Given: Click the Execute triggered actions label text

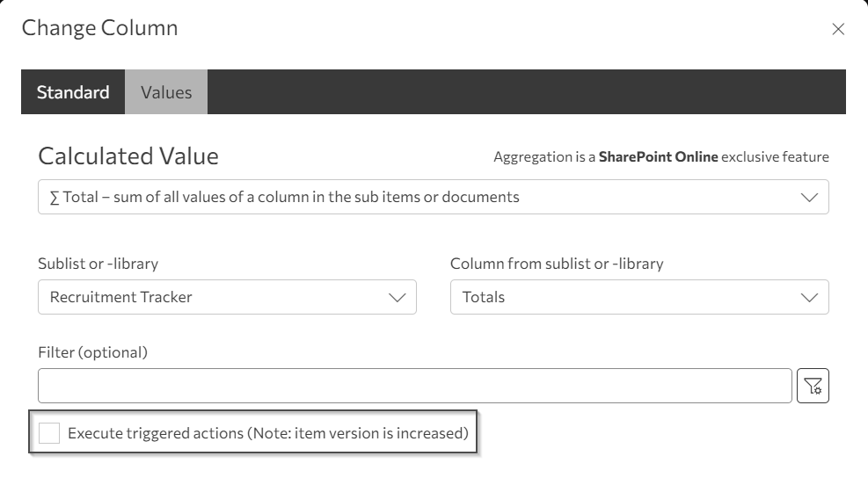Looking at the screenshot, I should click(x=267, y=432).
